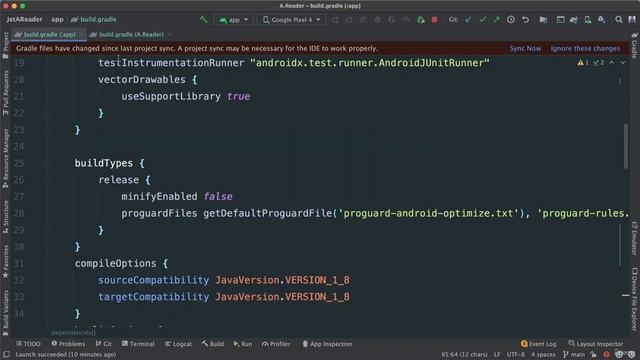Image resolution: width=640 pixels, height=360 pixels.
Task: Open the 4 spaces indent settings
Action: 543,354
